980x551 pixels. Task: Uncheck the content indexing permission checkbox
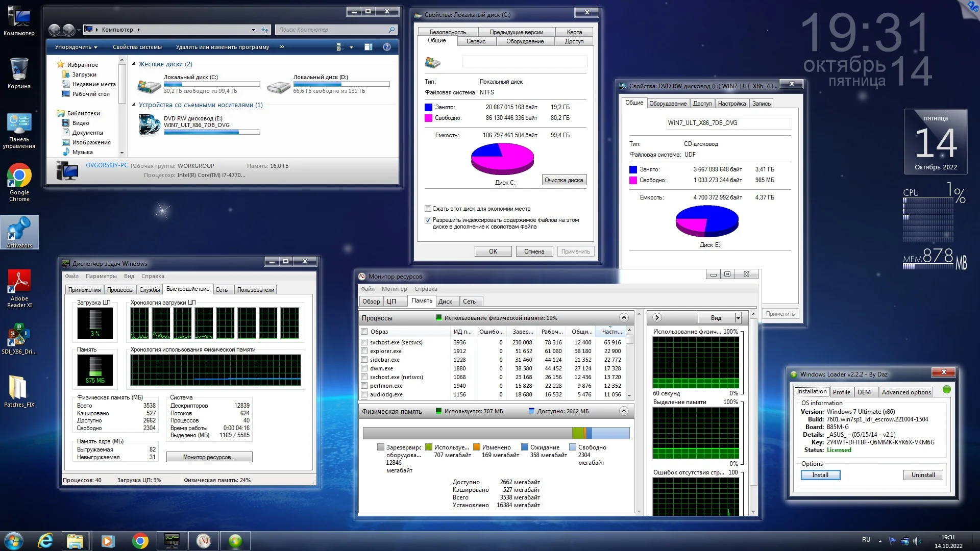(x=428, y=220)
